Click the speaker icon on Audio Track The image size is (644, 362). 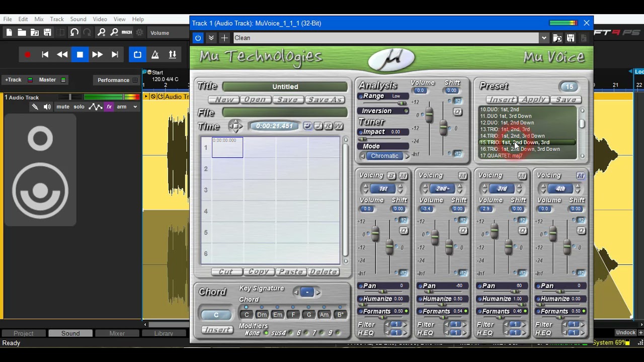[x=47, y=107]
